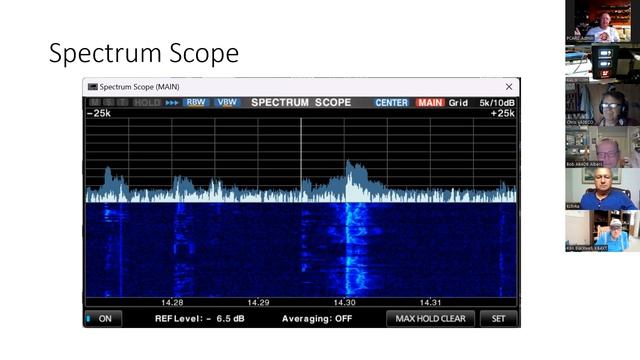Click the REF Level -6.5 dB readout

[x=200, y=319]
